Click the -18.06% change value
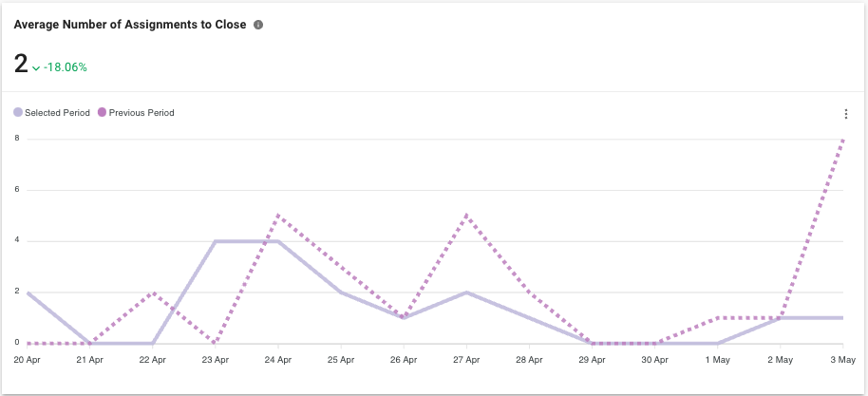 click(x=66, y=67)
